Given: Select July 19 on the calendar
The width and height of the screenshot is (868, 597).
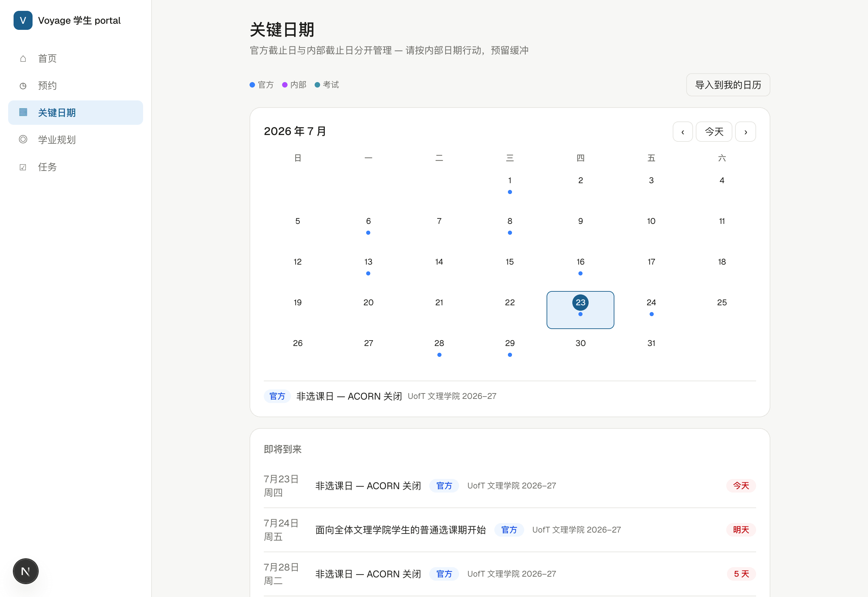Looking at the screenshot, I should 298,310.
